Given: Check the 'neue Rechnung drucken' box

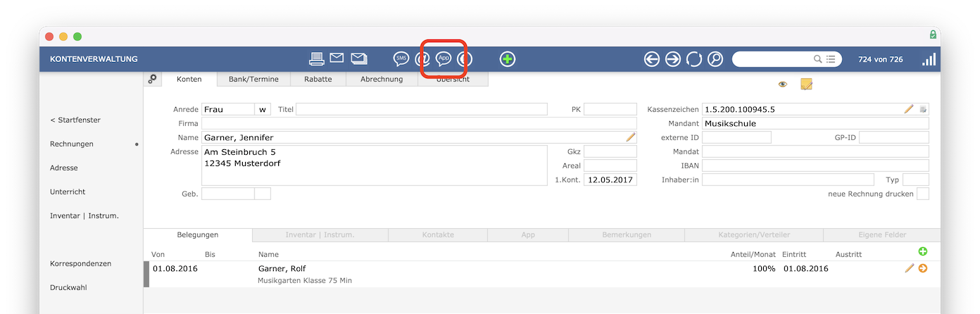Looking at the screenshot, I should coord(922,194).
